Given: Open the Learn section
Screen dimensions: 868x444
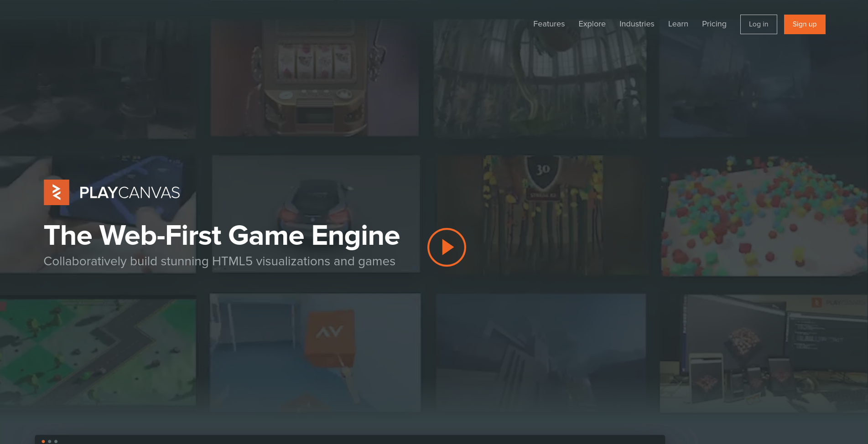Looking at the screenshot, I should pyautogui.click(x=678, y=24).
